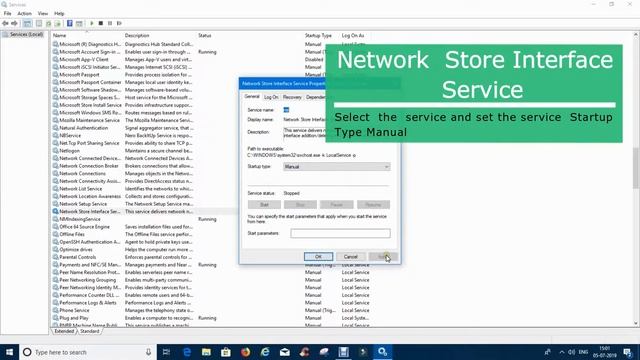Launch Microsoft Edge from the taskbar
Viewport: 640px width, 360px height.
click(187, 352)
